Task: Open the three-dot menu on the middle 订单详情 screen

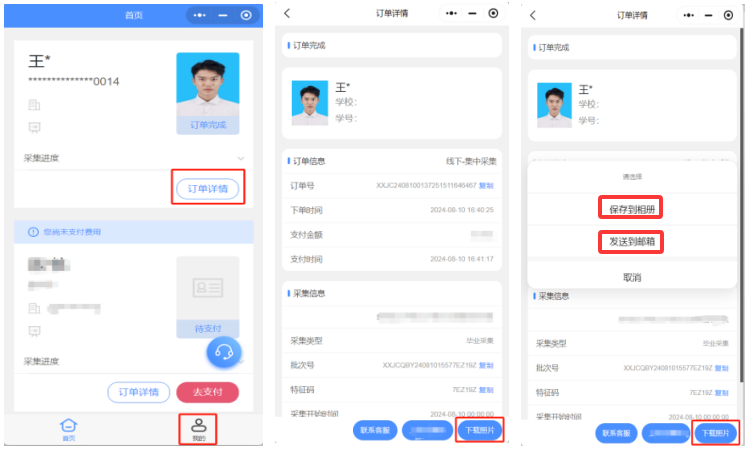Action: [450, 14]
